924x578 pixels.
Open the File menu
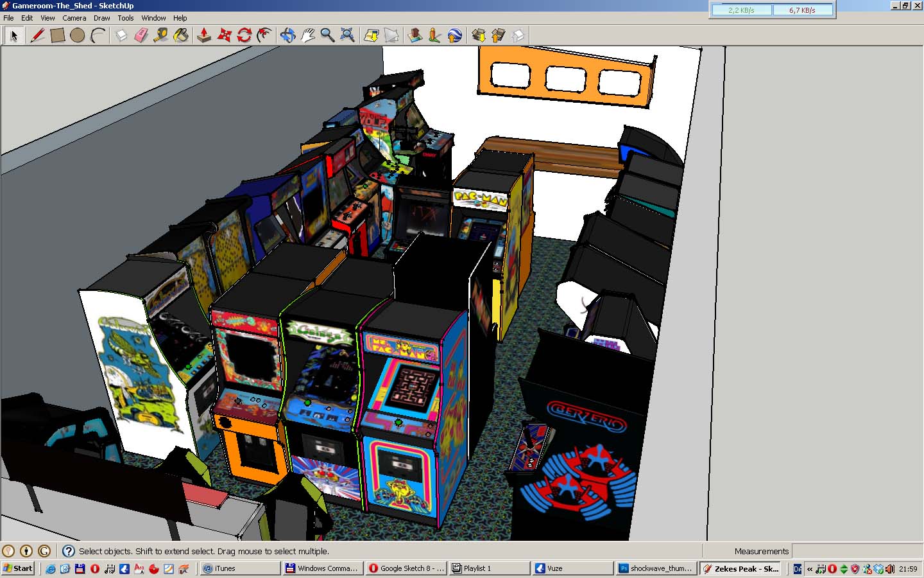(x=8, y=18)
